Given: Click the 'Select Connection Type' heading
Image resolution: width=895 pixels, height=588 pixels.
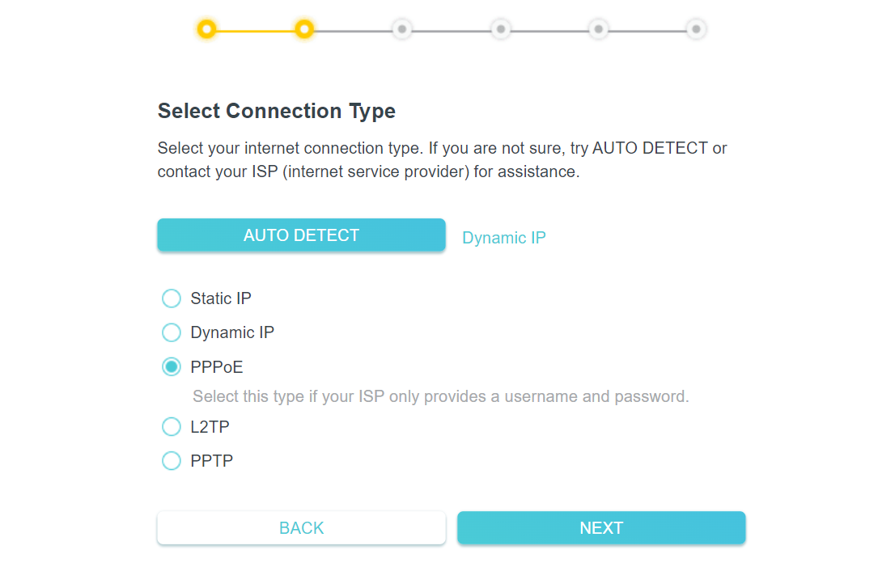Looking at the screenshot, I should coord(277,111).
